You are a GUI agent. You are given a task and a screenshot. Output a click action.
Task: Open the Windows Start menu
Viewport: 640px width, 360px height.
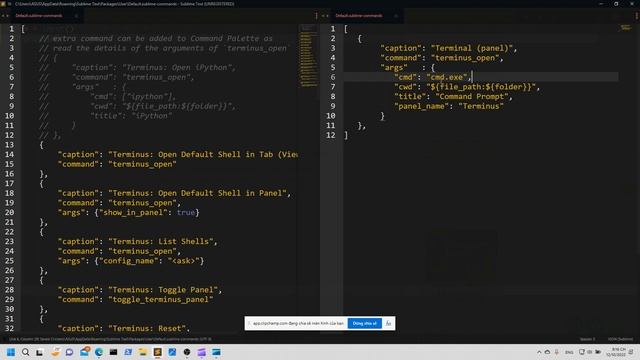[x=11, y=352]
